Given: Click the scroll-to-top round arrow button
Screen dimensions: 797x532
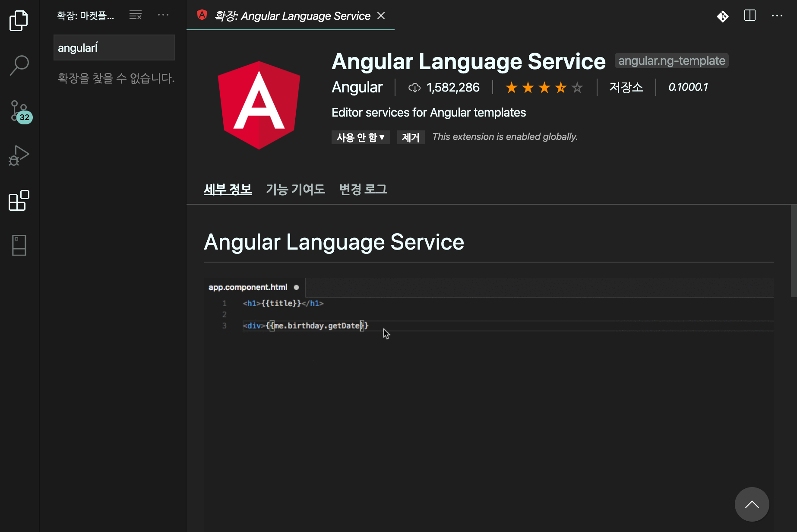Looking at the screenshot, I should (x=752, y=504).
